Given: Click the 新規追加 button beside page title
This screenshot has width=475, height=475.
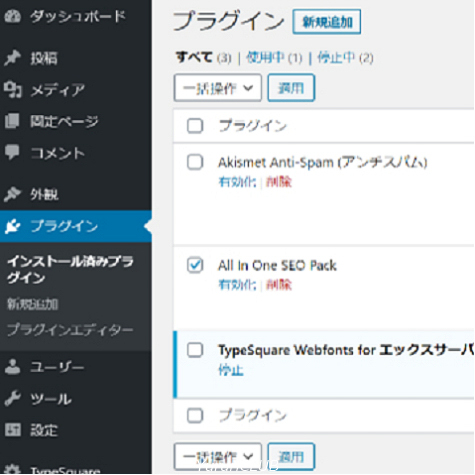Looking at the screenshot, I should (x=327, y=22).
